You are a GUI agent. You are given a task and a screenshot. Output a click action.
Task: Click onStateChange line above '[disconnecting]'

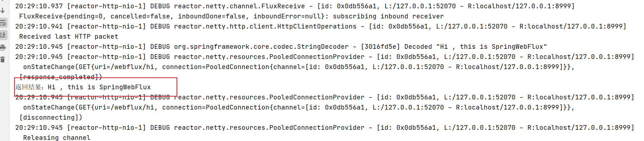tap(299, 107)
